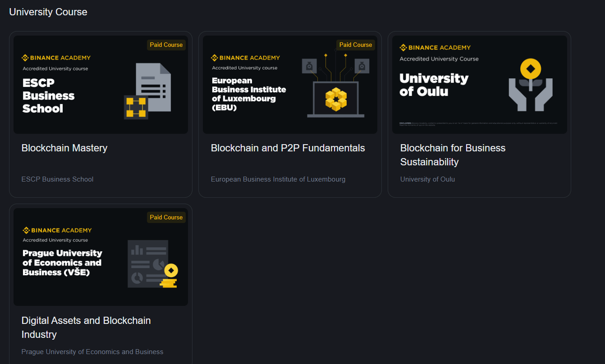
Task: Click Prague University of Economics and Business subtitle
Action: (92, 352)
